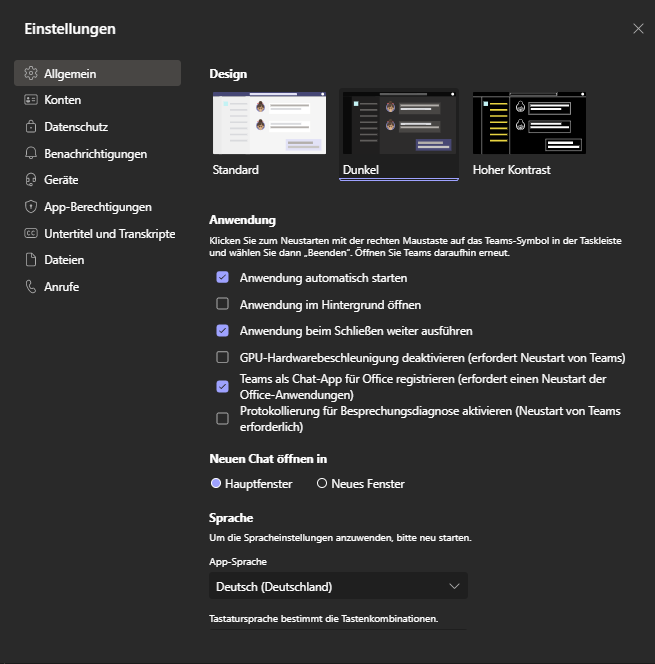This screenshot has width=655, height=664.
Task: Click the Klicken Sie zum Neustarten instruction text
Action: coord(415,246)
